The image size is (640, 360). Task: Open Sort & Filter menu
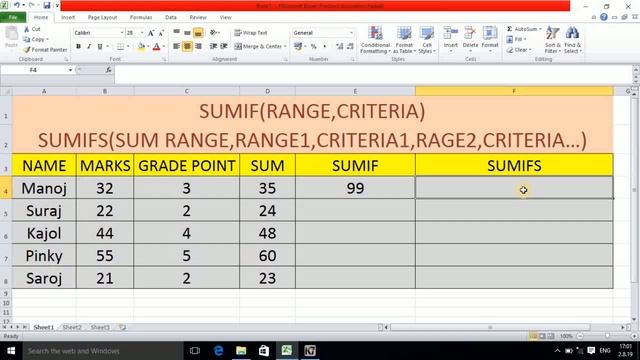(x=553, y=40)
